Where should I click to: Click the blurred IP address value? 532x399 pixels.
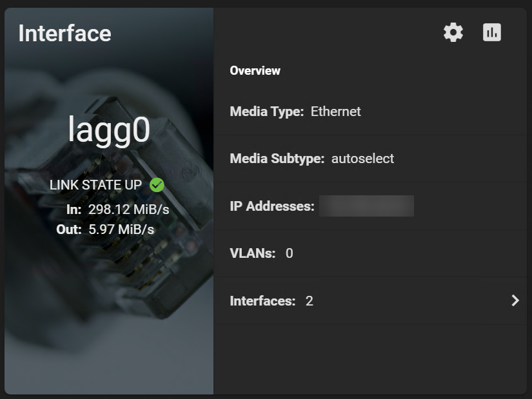pyautogui.click(x=366, y=206)
